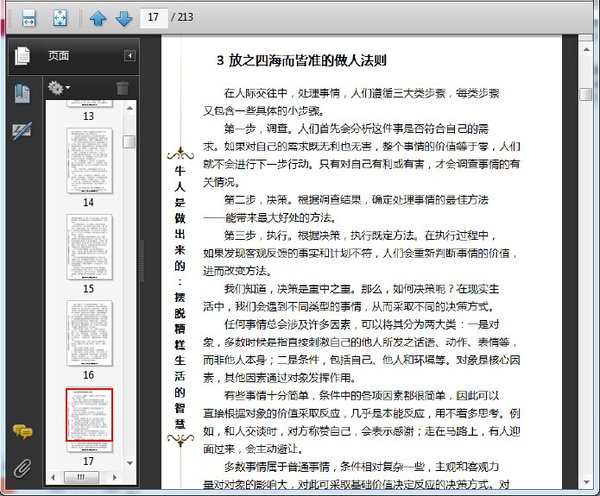Open the signatures panel icon
Screen dimensions: 600x496
(x=22, y=131)
